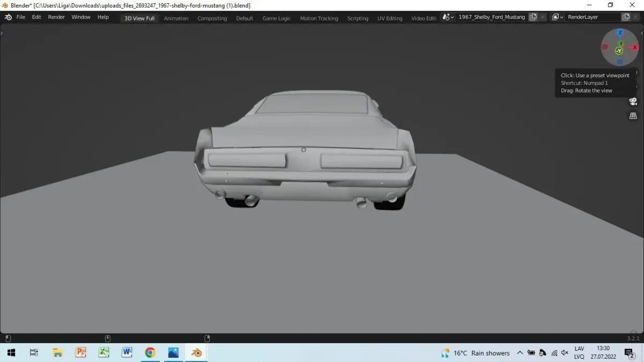Select the 3D View Full workspace tab

coord(140,18)
